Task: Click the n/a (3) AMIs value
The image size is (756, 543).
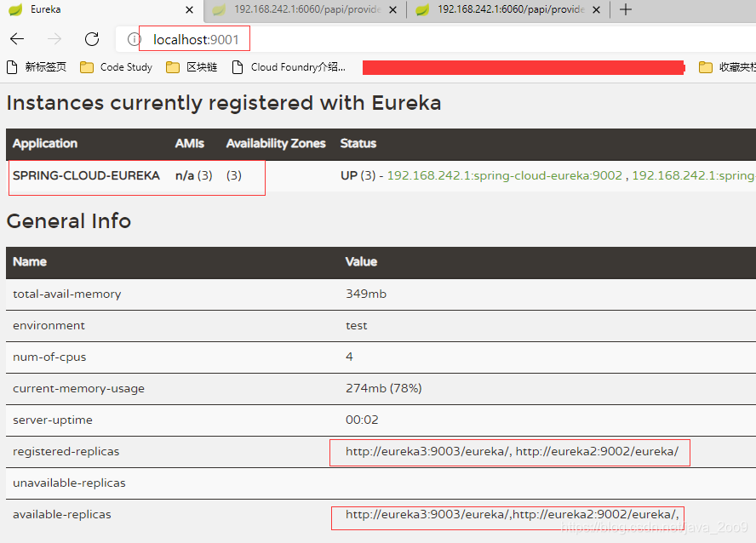Action: [x=194, y=175]
